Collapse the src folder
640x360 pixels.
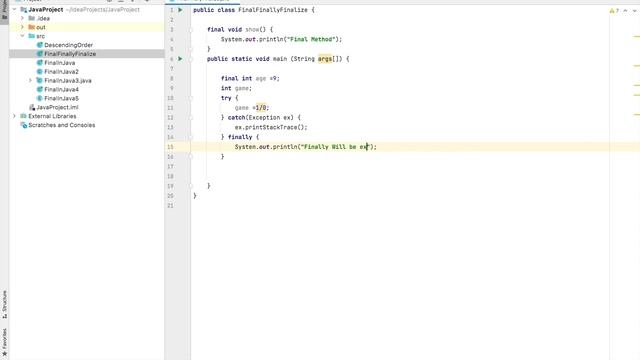pos(22,36)
